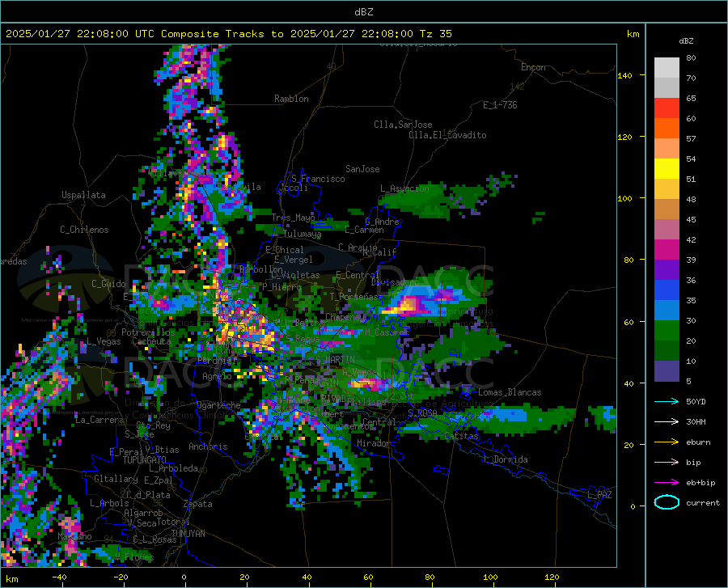Viewport: 728px width, 588px height.
Task: Click the 'C_Guido' map label
Action: click(x=108, y=284)
